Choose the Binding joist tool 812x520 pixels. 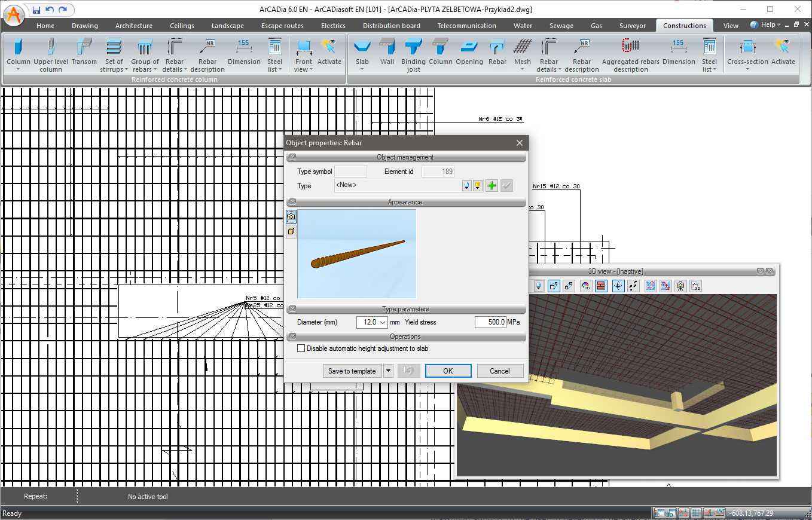(413, 55)
